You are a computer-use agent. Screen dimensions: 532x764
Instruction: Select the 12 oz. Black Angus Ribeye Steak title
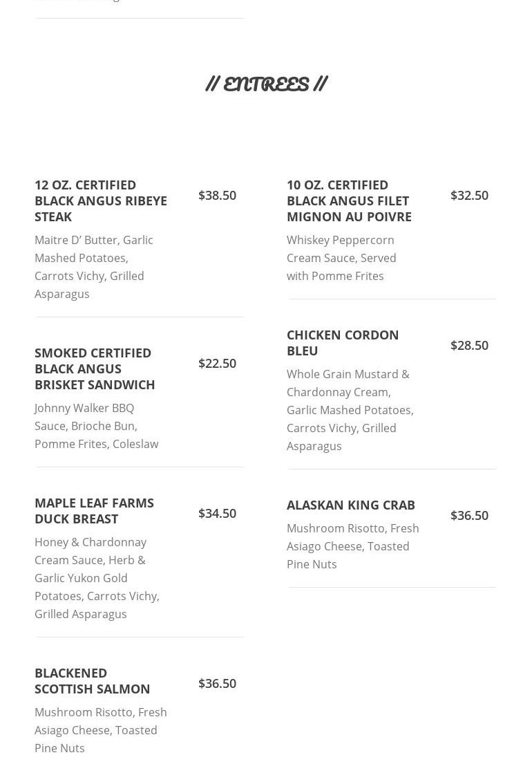click(x=101, y=201)
